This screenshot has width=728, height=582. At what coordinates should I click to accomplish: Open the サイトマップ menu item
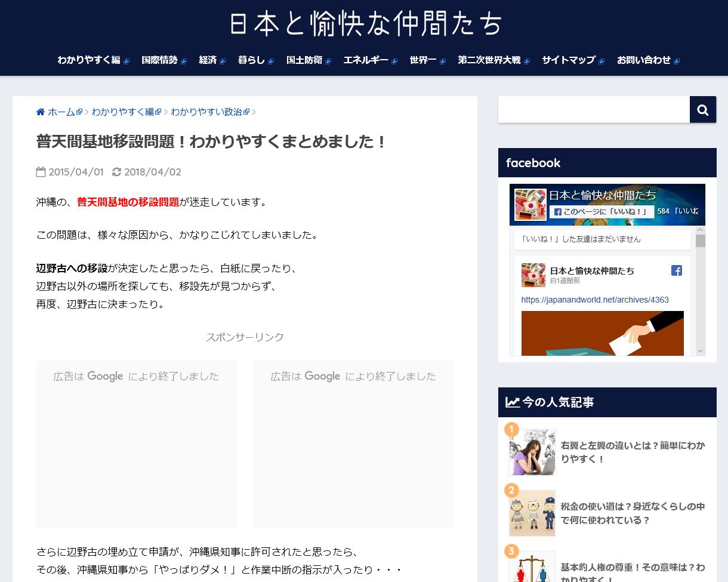pos(573,60)
